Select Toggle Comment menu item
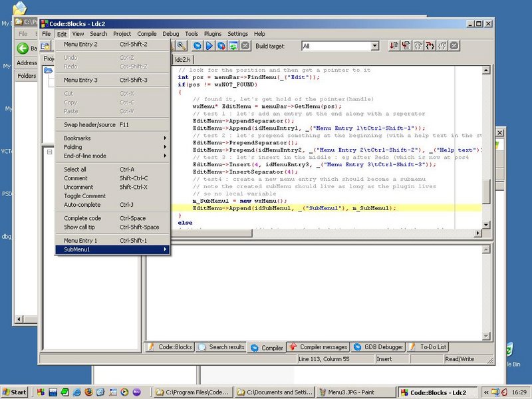This screenshot has width=532, height=399. point(112,196)
